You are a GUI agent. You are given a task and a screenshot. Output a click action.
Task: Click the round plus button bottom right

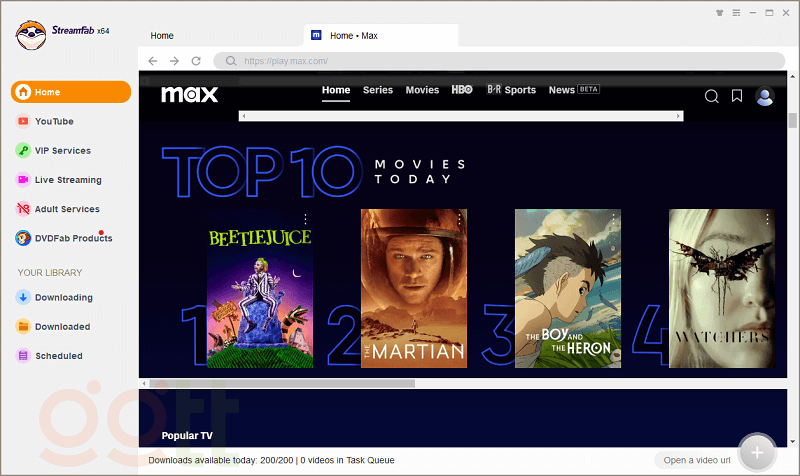[757, 453]
